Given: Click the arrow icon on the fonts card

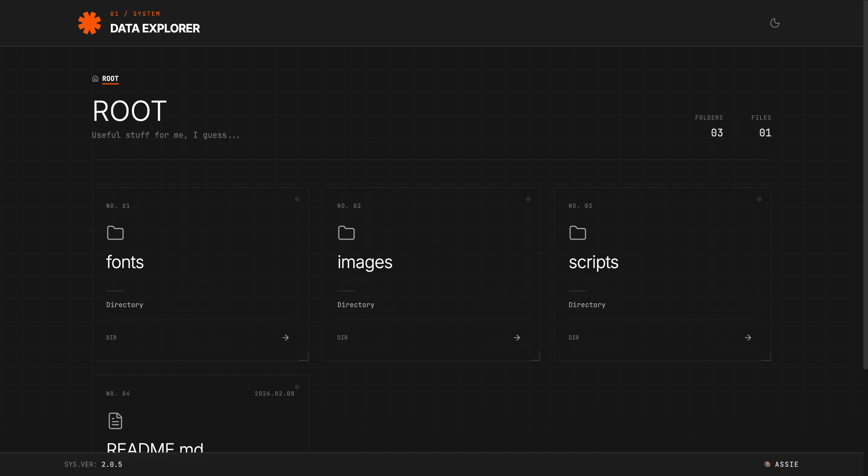Looking at the screenshot, I should (285, 337).
